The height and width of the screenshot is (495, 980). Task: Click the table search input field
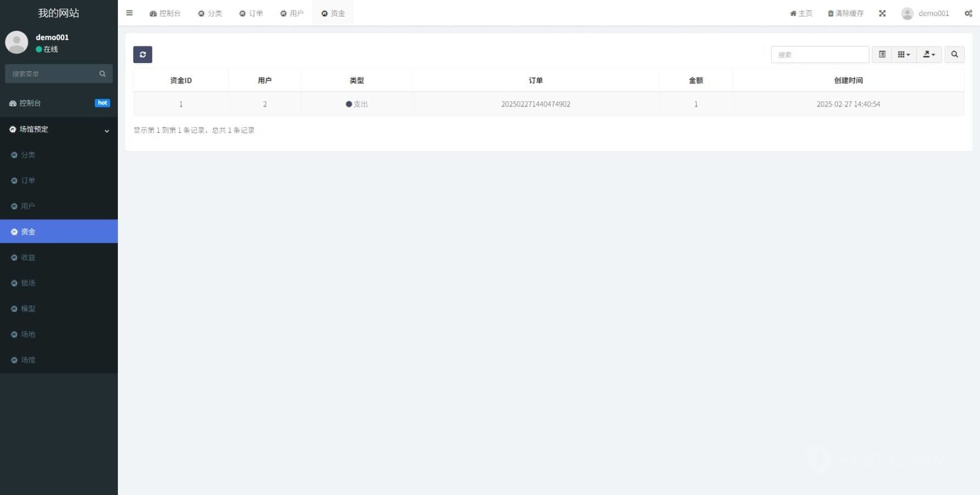[x=819, y=54]
